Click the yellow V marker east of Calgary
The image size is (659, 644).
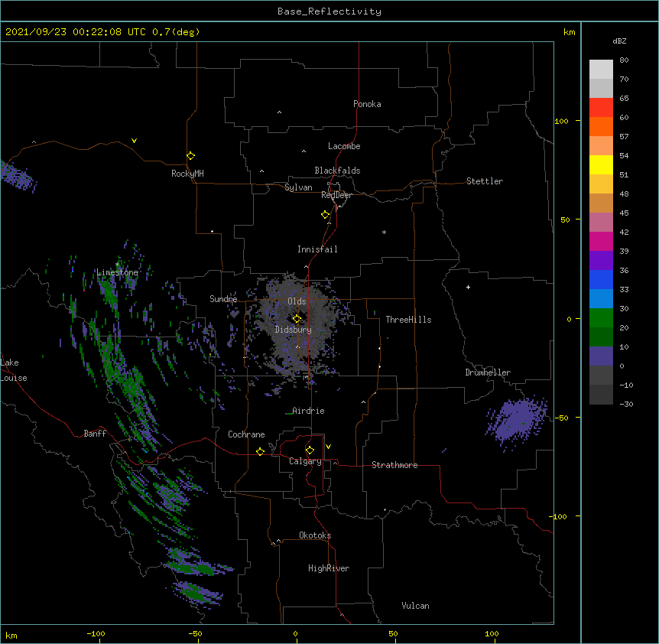328,447
